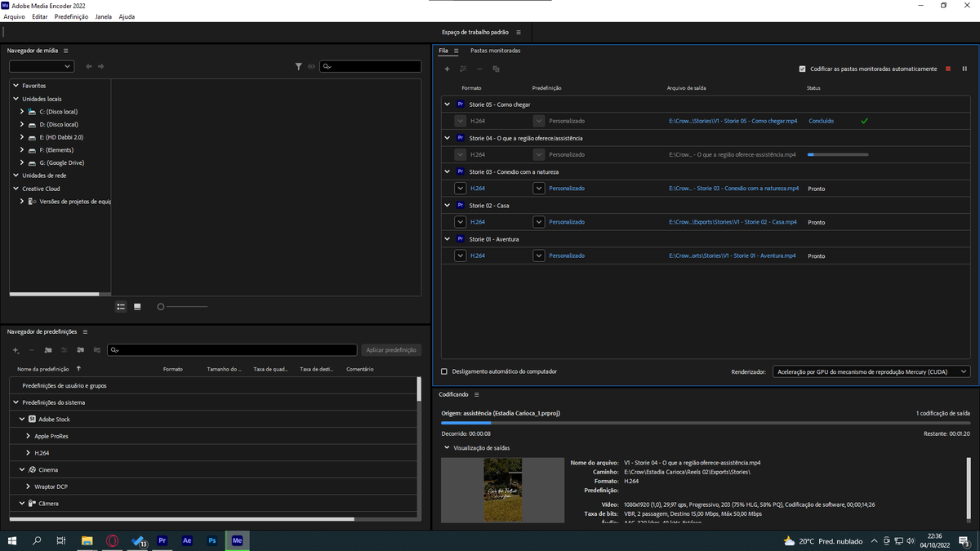Collapse the Visualização de saídas section
The height and width of the screenshot is (551, 980).
click(x=447, y=447)
